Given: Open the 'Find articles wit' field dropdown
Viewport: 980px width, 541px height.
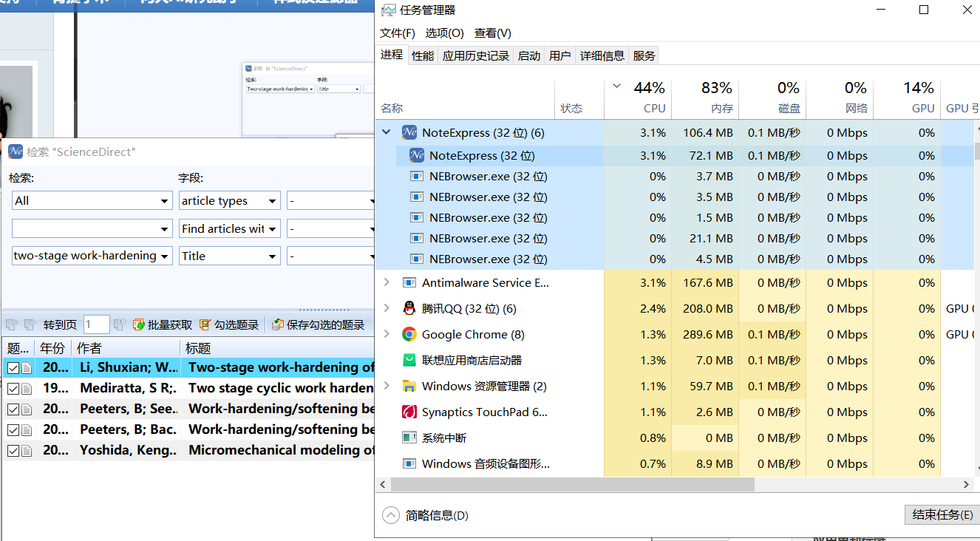Looking at the screenshot, I should pos(273,229).
